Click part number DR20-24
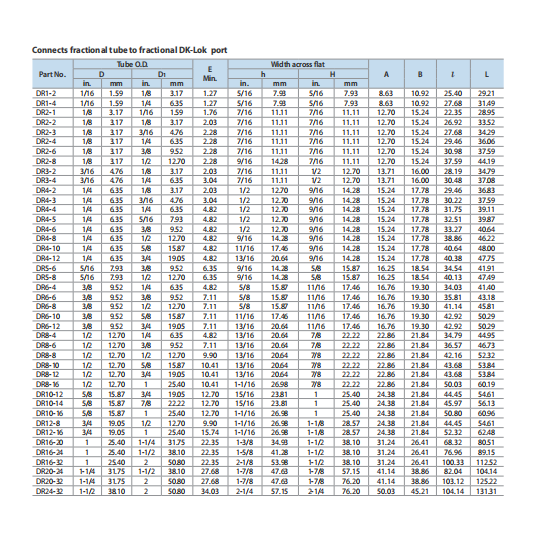This screenshot has width=546, height=546. point(50,471)
